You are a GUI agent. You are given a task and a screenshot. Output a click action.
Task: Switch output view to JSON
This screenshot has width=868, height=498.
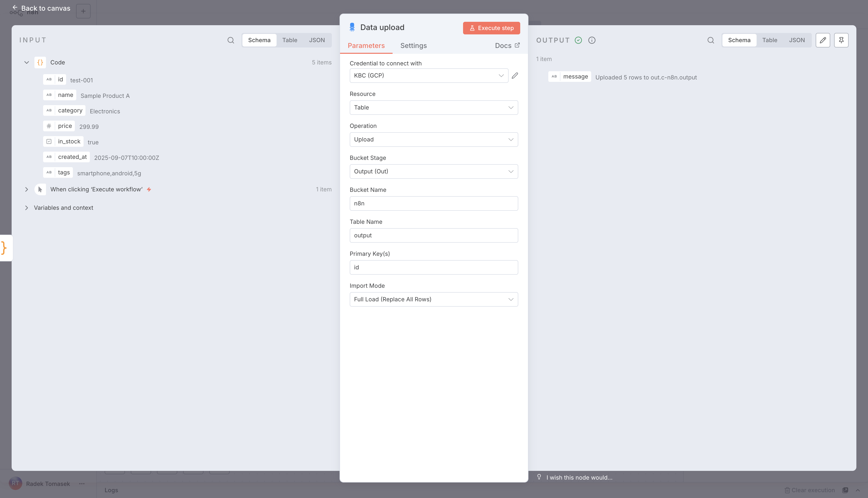797,40
